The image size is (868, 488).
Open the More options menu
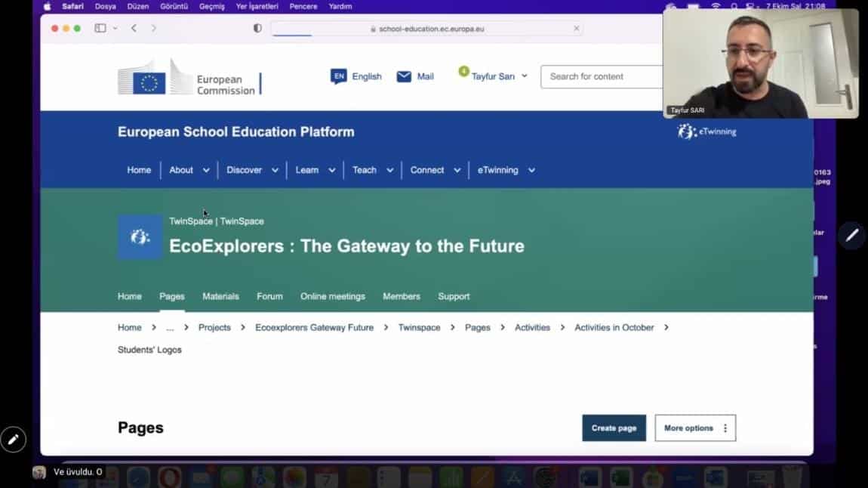tap(694, 428)
